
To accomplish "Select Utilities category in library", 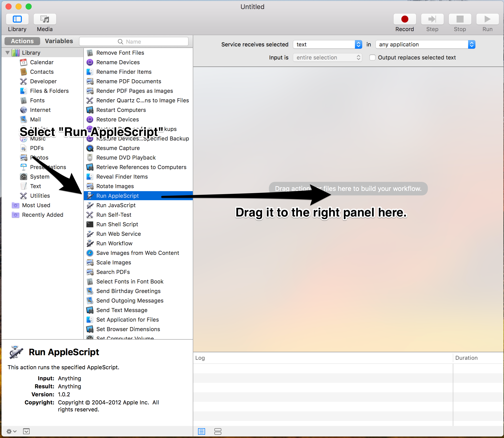I will [40, 196].
